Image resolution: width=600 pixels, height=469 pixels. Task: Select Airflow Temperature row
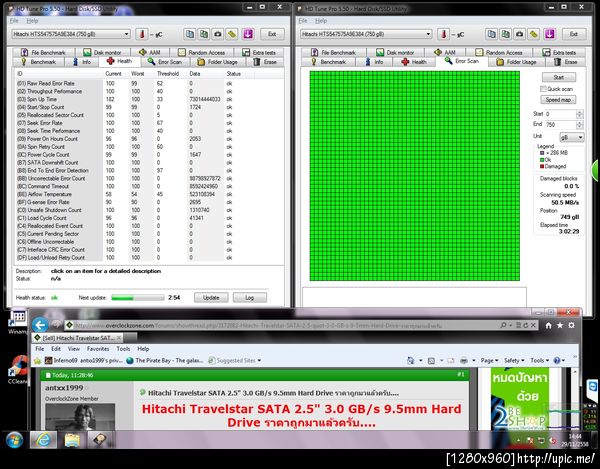coord(130,194)
